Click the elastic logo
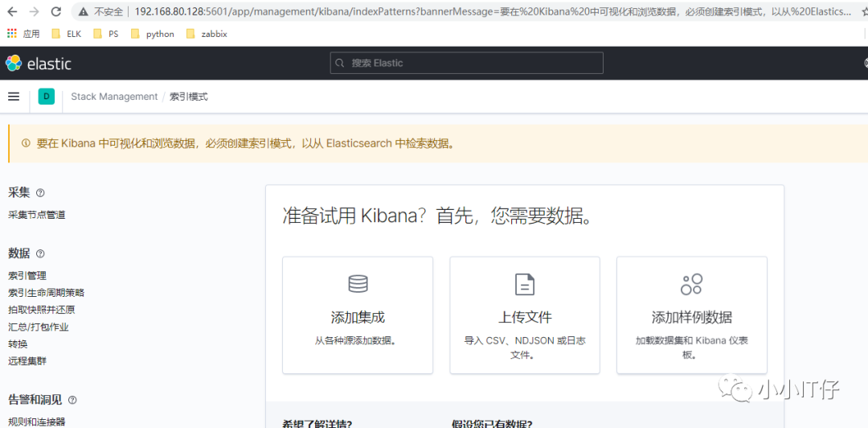Viewport: 868px width, 428px height. 39,64
